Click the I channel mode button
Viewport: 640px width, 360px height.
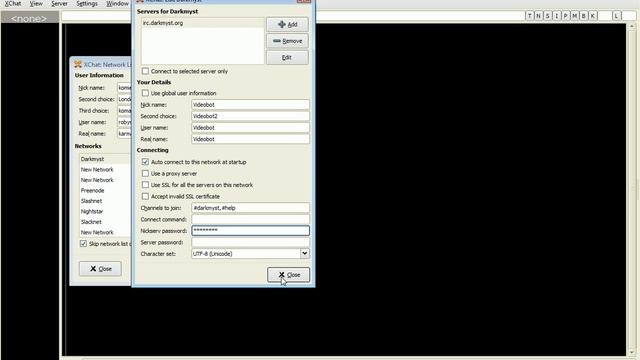(556, 16)
